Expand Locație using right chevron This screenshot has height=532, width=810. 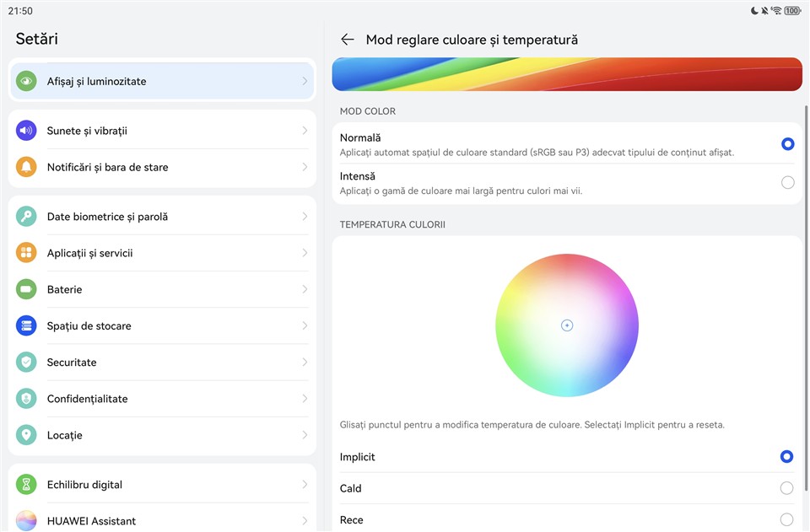[305, 435]
